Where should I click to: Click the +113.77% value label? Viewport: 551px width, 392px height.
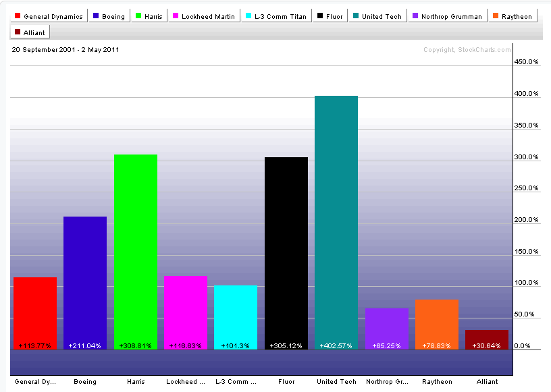35,345
